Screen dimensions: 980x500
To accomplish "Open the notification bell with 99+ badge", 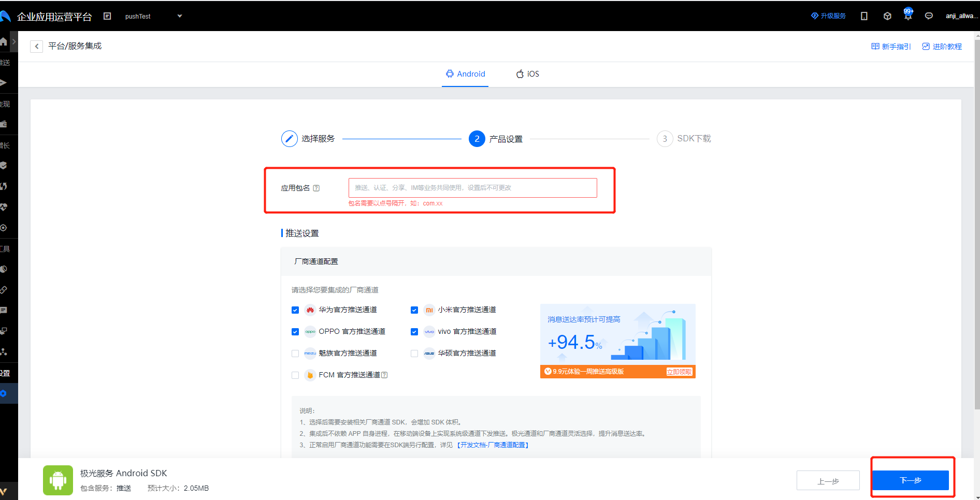I will point(907,16).
